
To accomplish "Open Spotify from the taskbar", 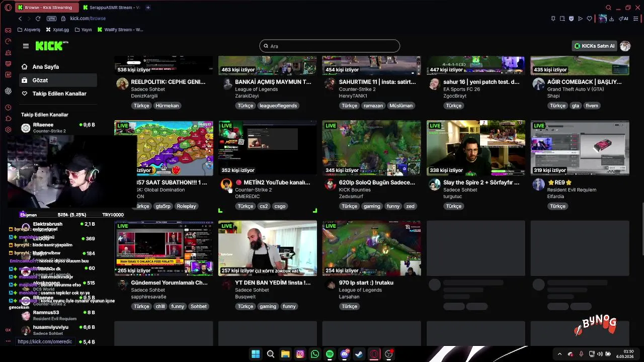I will click(x=330, y=354).
